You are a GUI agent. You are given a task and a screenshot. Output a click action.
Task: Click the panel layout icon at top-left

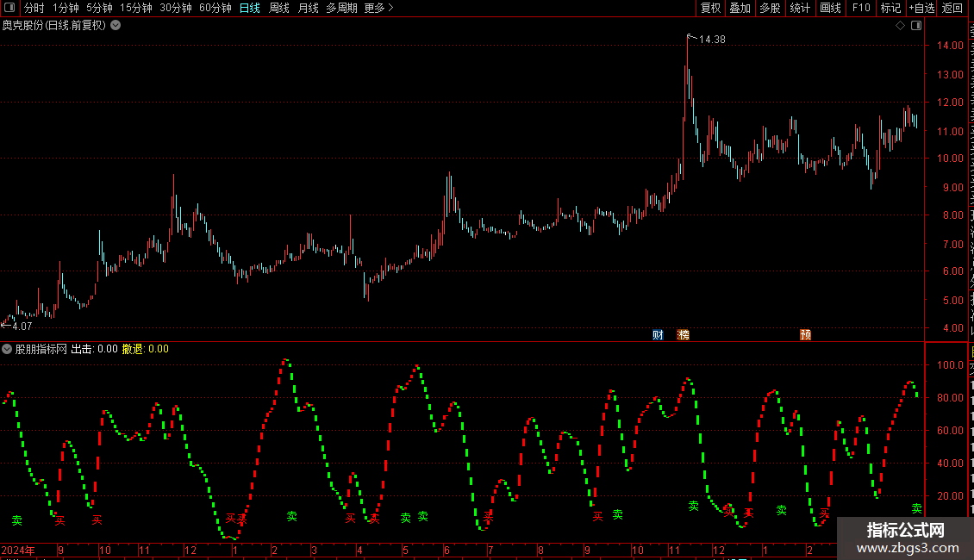(x=9, y=8)
